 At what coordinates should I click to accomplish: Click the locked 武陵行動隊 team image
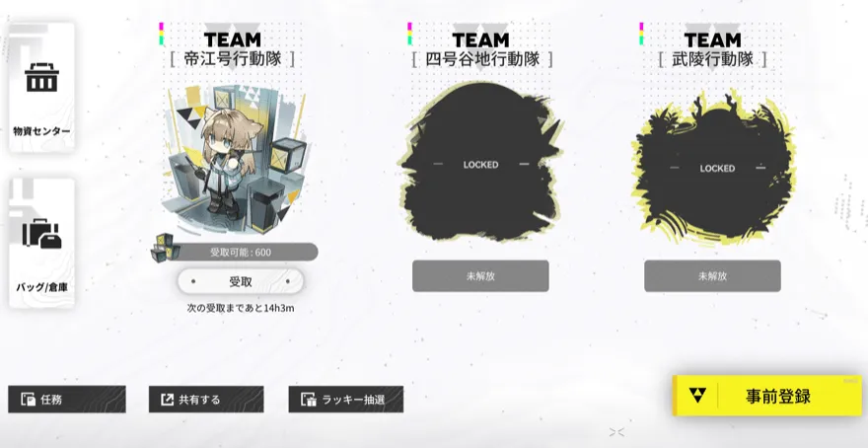(x=713, y=168)
